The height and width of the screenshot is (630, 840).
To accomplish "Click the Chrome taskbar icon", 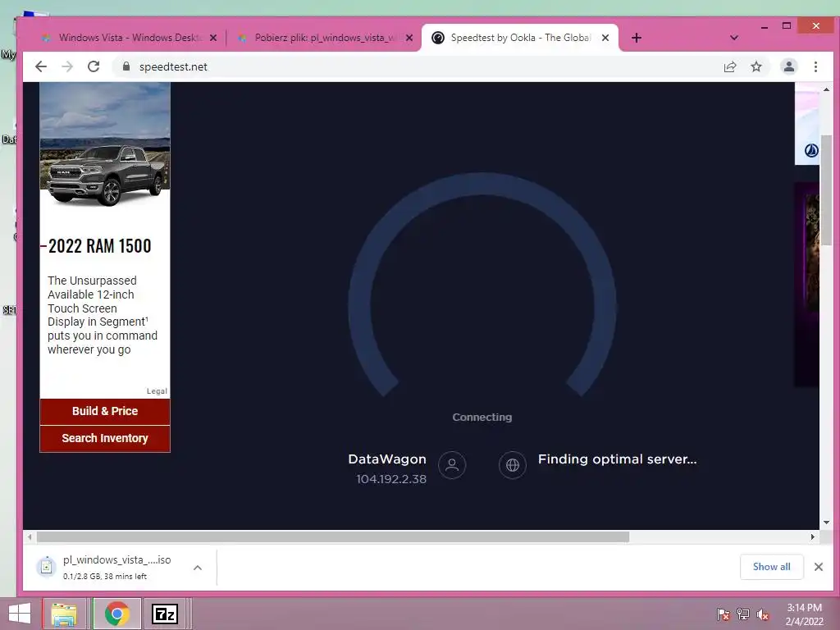I will 116,614.
